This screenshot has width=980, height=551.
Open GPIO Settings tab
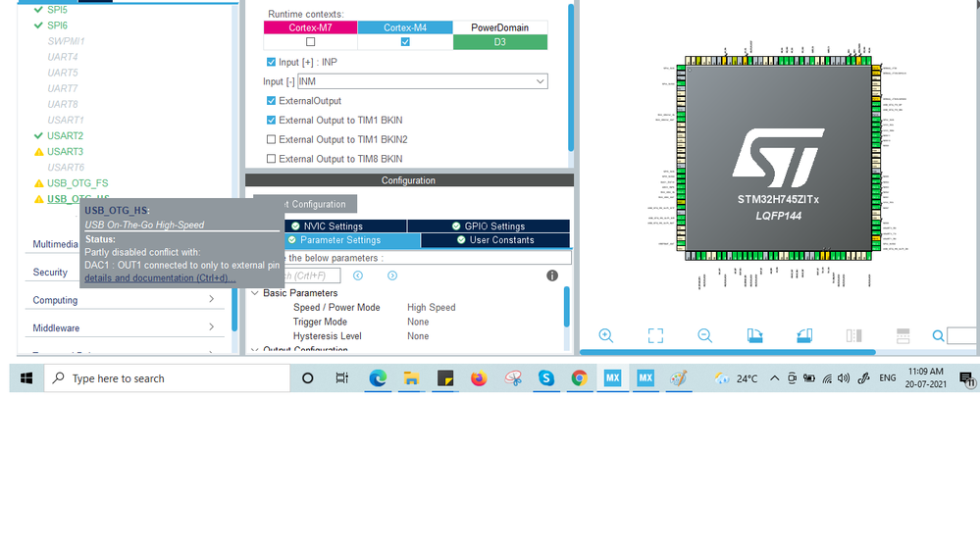pos(489,226)
